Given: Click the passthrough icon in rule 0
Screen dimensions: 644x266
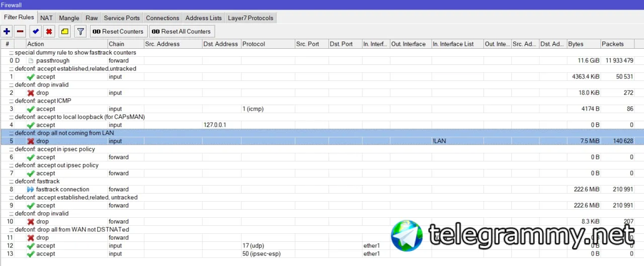Looking at the screenshot, I should click(x=31, y=60).
